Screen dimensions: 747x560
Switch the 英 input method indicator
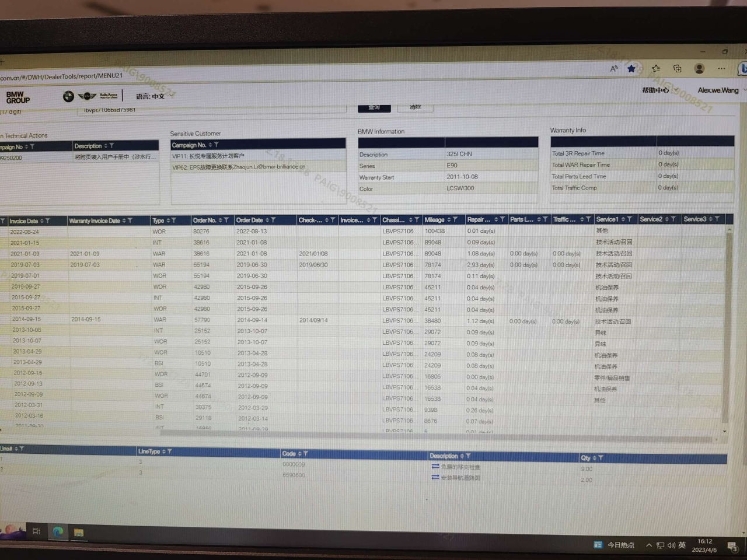click(x=682, y=545)
